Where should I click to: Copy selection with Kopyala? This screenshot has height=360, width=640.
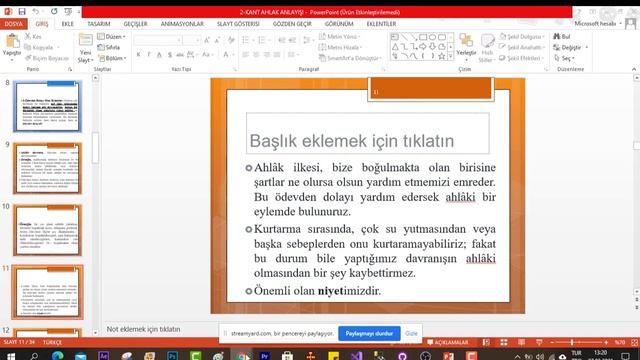[x=39, y=47]
